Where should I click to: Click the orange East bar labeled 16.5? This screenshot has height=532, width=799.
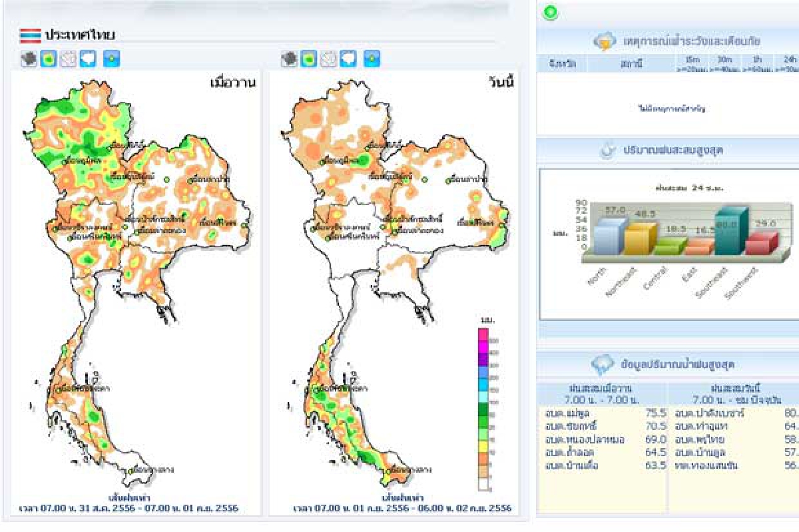click(699, 246)
